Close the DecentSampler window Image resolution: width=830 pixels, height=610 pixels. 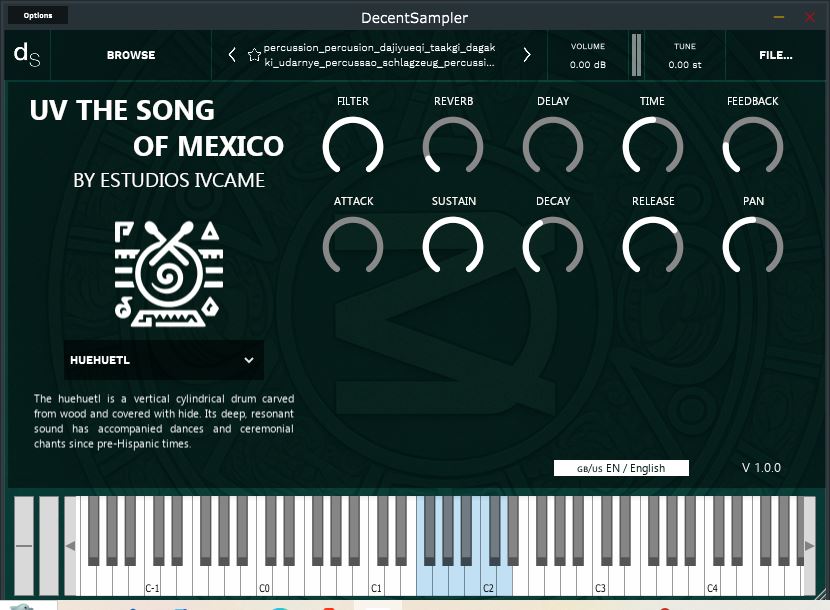(810, 17)
